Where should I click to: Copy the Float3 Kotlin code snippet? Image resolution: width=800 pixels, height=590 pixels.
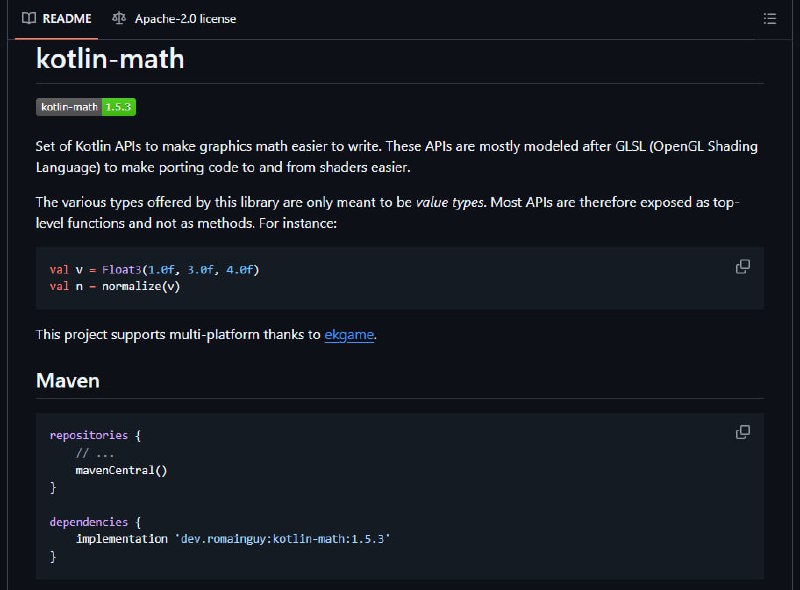coord(743,266)
